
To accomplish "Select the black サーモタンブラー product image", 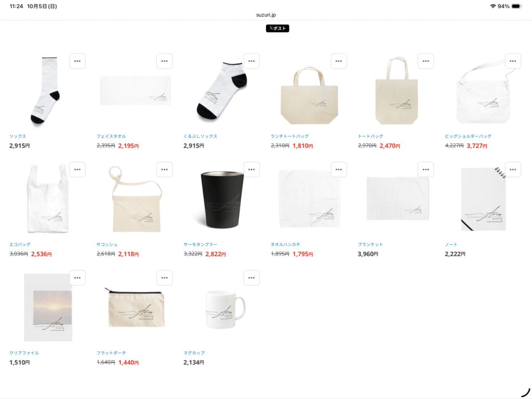I will [x=222, y=199].
